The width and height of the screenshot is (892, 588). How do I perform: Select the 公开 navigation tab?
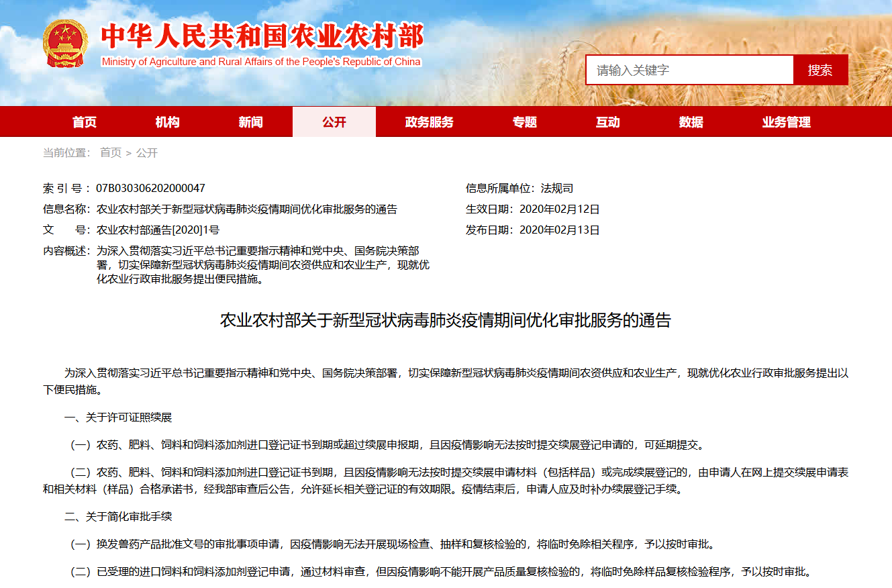tap(334, 121)
